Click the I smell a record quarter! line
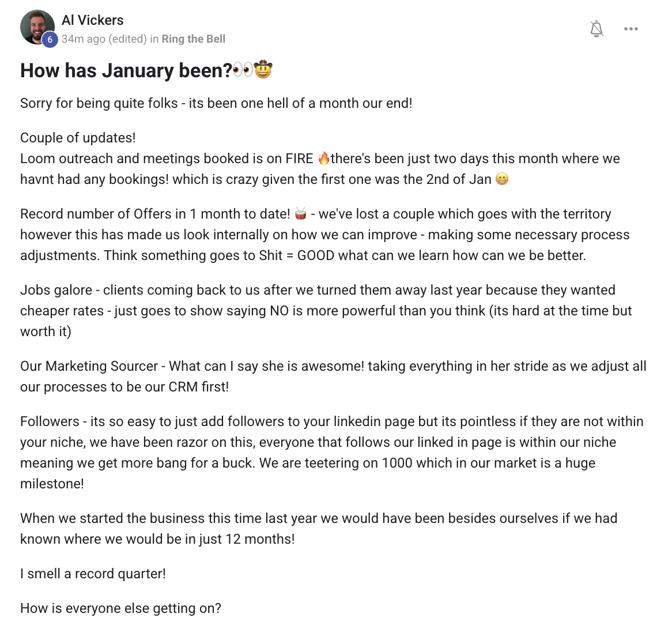672x625 pixels. (x=93, y=574)
